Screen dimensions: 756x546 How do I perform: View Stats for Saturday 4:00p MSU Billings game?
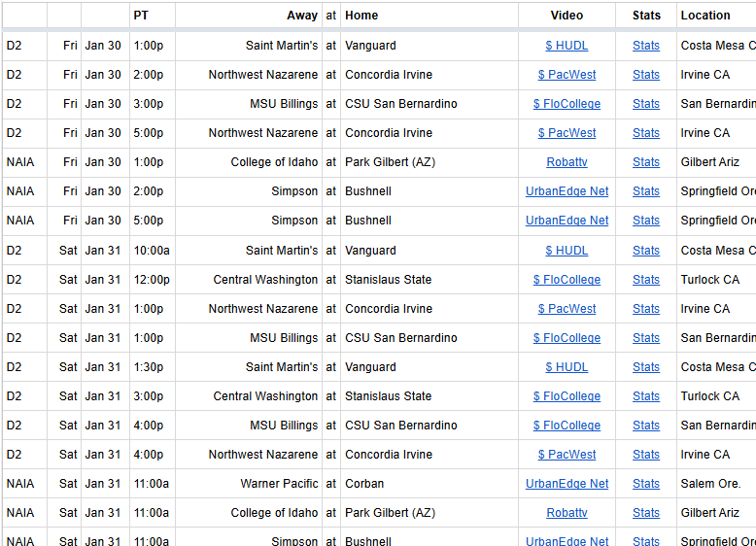(646, 426)
